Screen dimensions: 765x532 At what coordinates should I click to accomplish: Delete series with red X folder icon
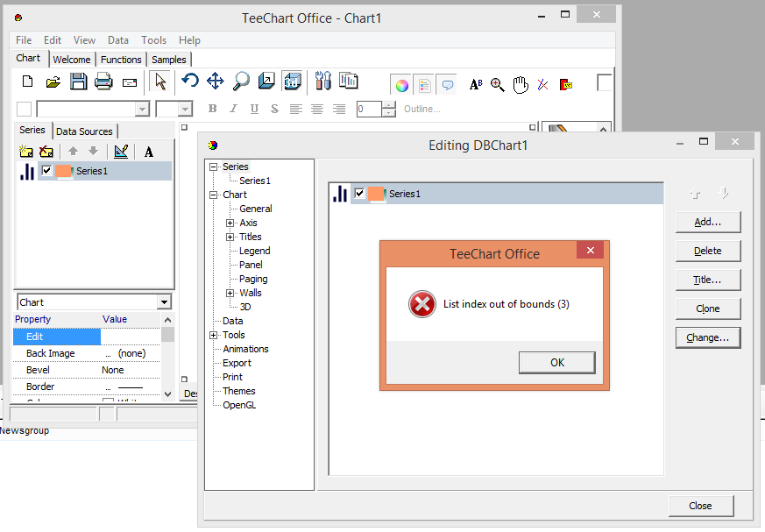[46, 152]
